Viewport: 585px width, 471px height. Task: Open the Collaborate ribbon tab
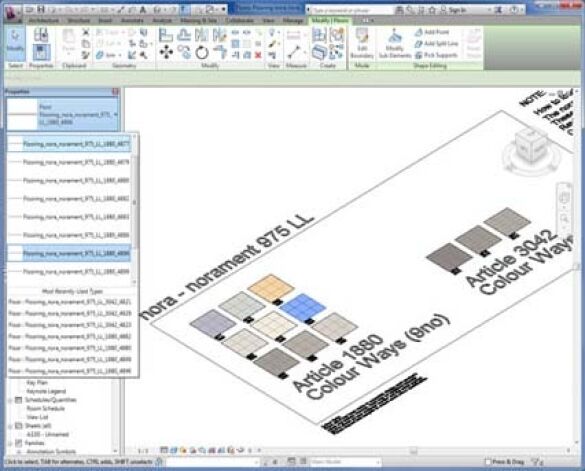click(x=240, y=21)
